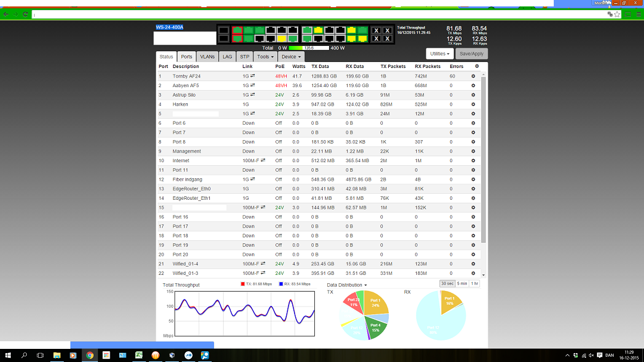Set graph time range to 1 hr
Screen dimensions: 644x362
point(475,283)
